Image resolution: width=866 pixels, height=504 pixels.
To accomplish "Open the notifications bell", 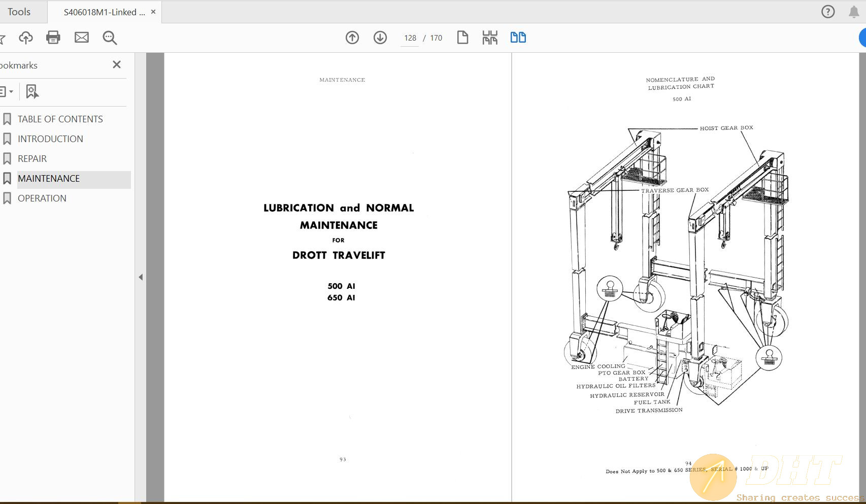I will point(853,11).
